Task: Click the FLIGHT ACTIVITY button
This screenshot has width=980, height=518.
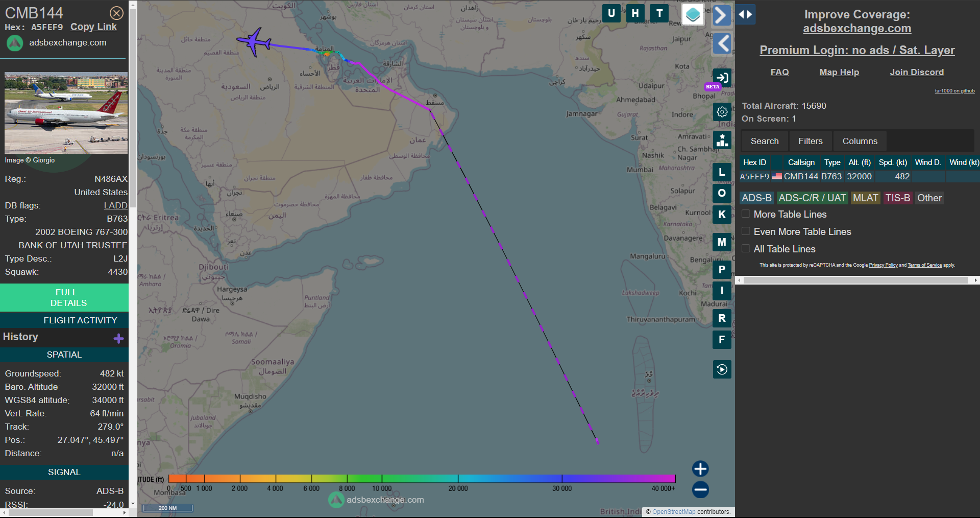Action: (x=64, y=320)
